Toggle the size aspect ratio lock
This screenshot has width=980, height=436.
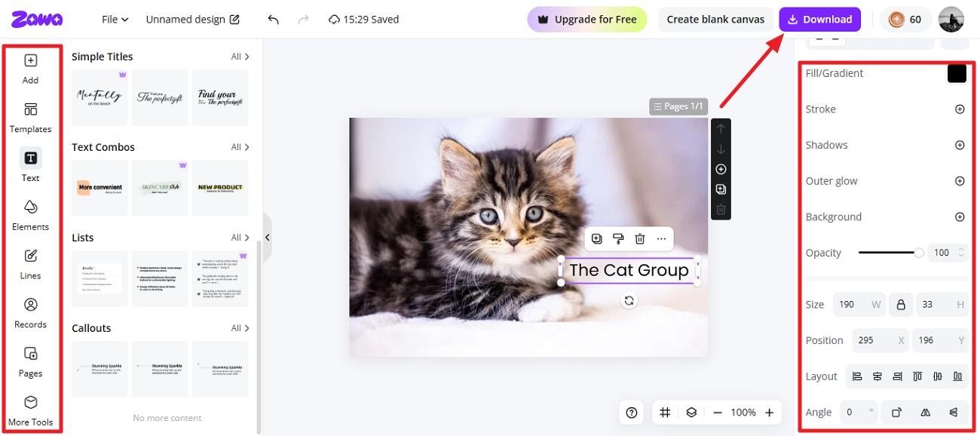click(900, 305)
